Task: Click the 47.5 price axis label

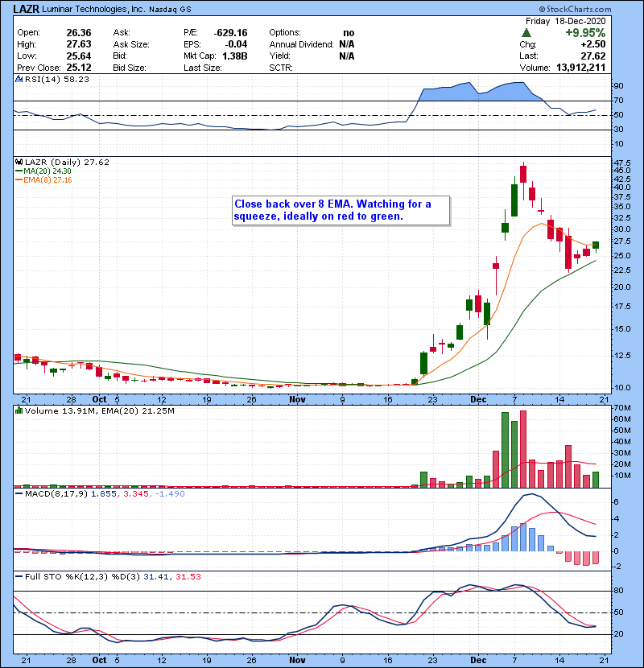Action: point(621,163)
